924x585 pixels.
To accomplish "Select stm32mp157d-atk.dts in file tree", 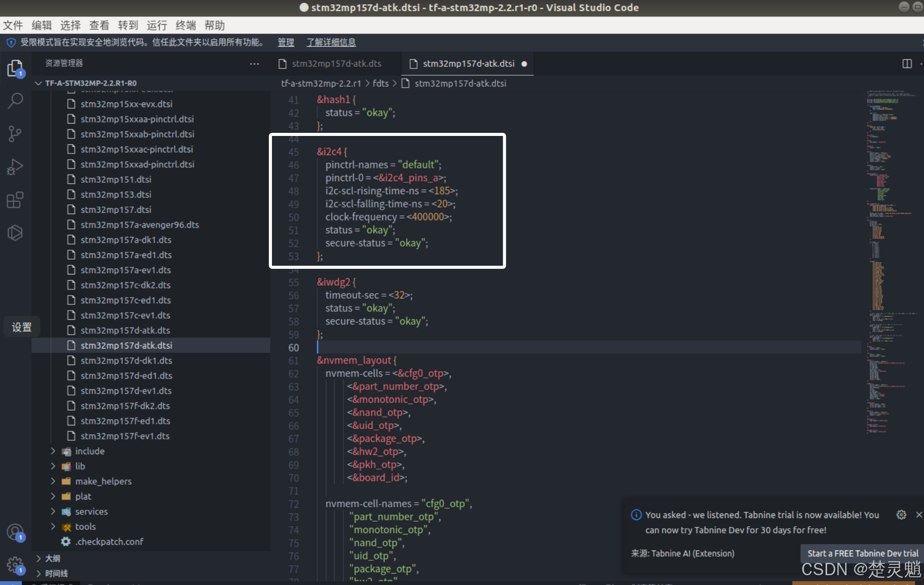I will point(125,330).
